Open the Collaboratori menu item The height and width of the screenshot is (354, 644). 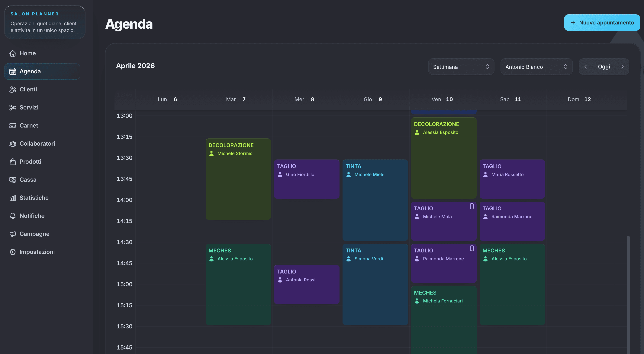coord(42,144)
